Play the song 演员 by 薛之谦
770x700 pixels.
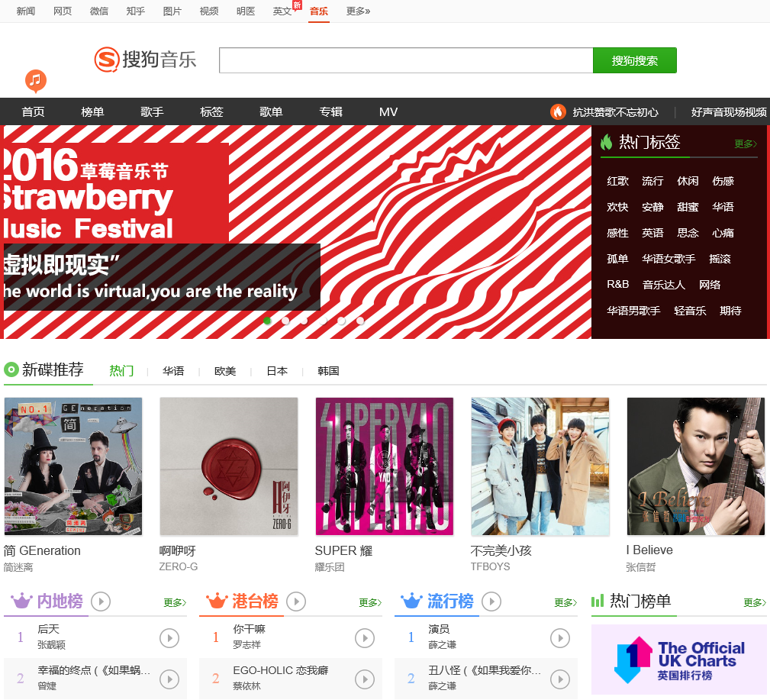pos(560,638)
